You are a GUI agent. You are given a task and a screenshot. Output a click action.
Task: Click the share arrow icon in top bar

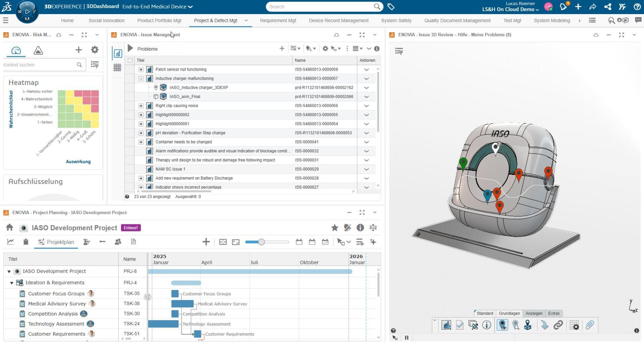click(x=593, y=7)
